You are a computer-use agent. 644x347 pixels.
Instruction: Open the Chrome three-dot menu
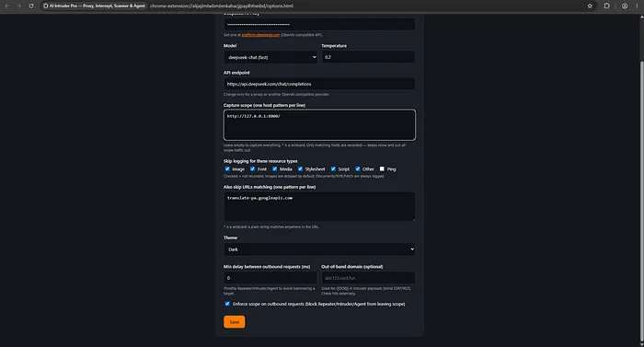click(x=637, y=6)
